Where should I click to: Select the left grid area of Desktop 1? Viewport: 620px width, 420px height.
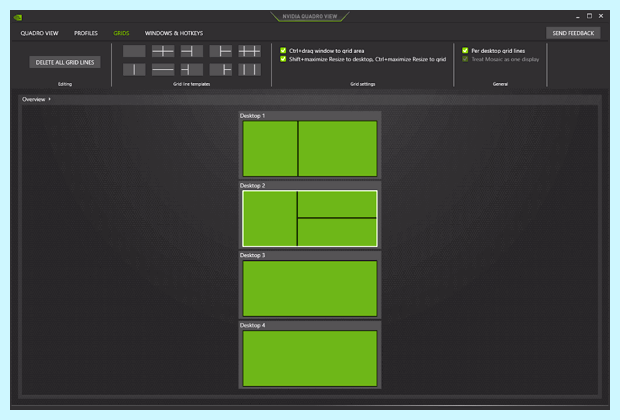coord(270,148)
